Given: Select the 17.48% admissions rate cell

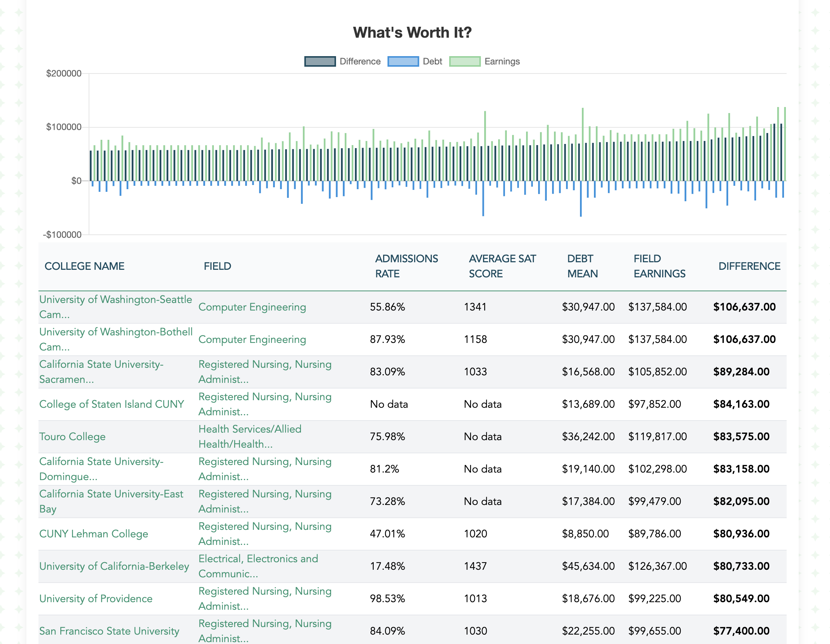Looking at the screenshot, I should click(x=387, y=566).
